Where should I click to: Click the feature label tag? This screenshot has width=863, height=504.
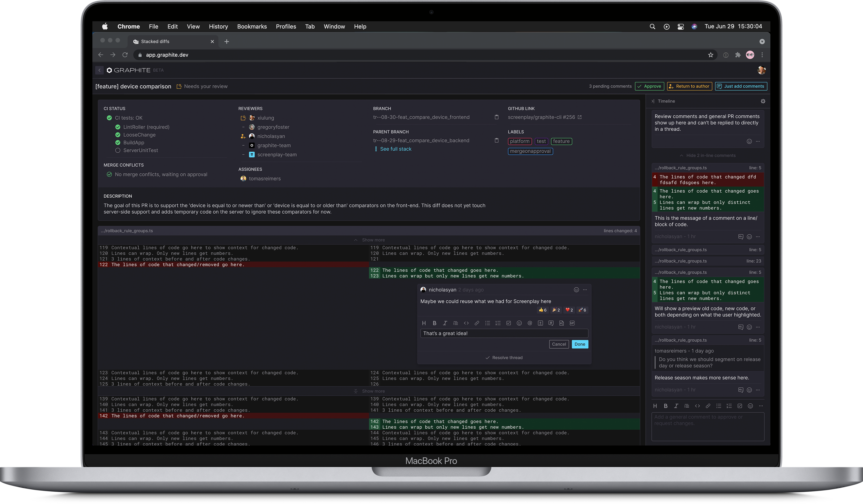(x=562, y=141)
